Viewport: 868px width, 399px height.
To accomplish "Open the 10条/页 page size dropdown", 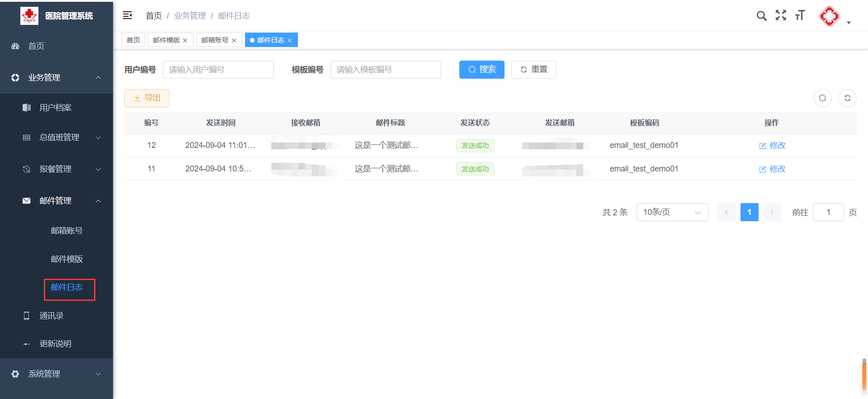I will tap(672, 212).
